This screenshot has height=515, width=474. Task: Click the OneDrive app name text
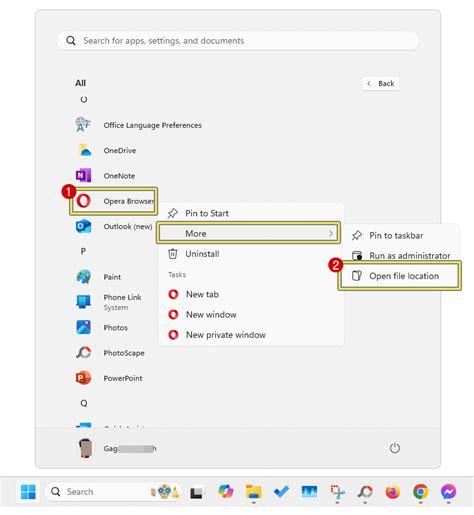click(120, 150)
